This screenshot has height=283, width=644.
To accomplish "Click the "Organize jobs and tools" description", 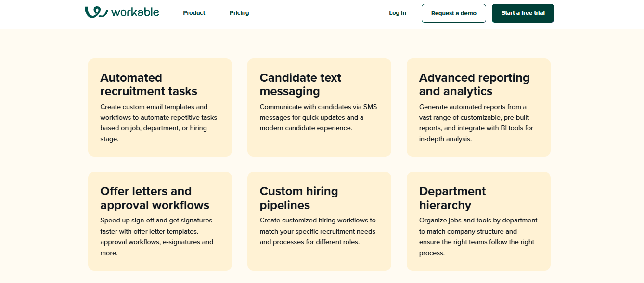I will [478, 236].
